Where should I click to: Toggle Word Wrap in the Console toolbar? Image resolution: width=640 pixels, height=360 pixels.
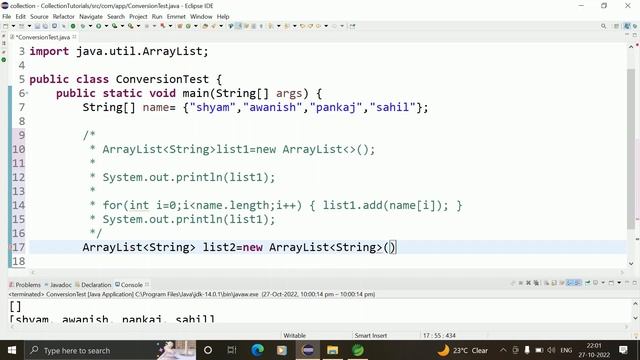562,283
